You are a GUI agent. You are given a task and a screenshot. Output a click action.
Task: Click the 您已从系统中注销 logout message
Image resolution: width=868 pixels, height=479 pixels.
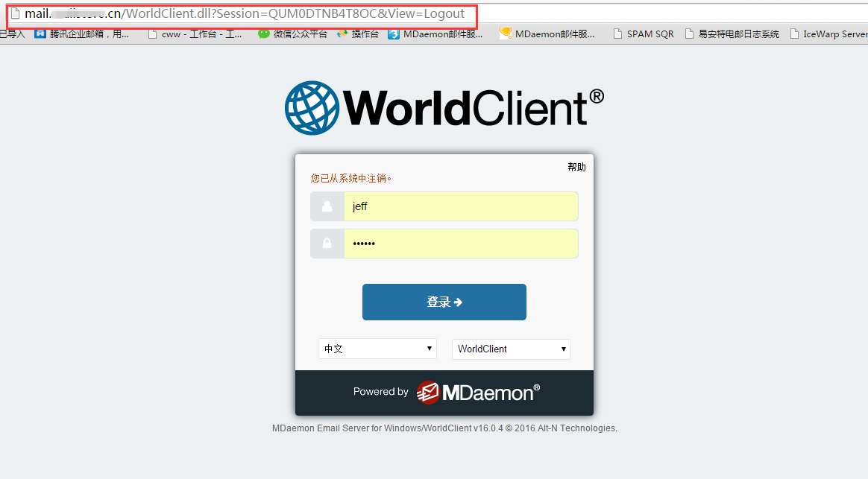pyautogui.click(x=351, y=178)
